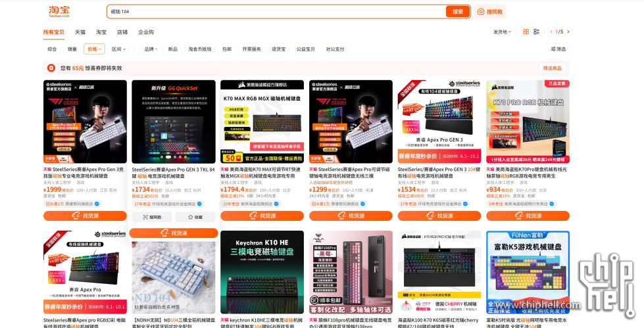Select the 所有宝贝 tab
644x328 pixels.
(x=54, y=32)
